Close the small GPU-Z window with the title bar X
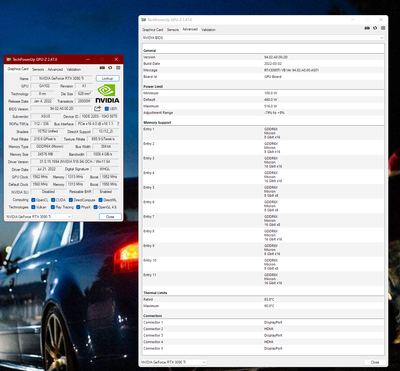 pos(116,59)
